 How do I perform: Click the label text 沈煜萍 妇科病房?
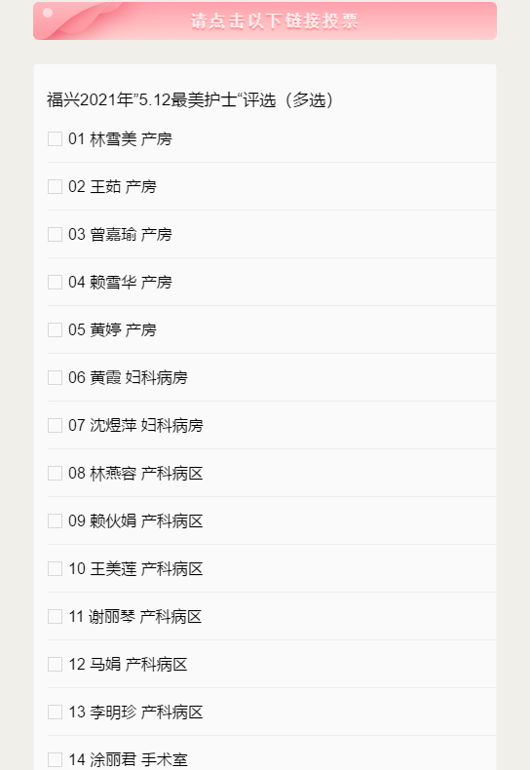pyautogui.click(x=146, y=425)
